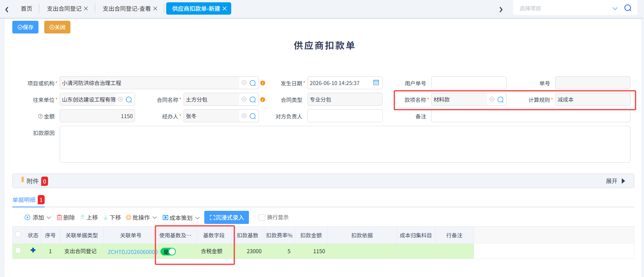Switch to the 首页 tab
Image resolution: width=644 pixels, height=277 pixels.
pos(27,8)
